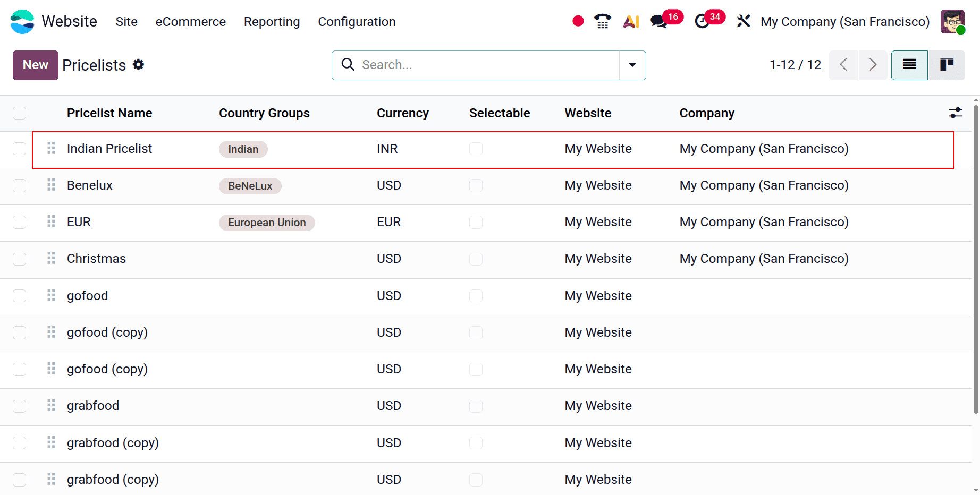The height and width of the screenshot is (495, 980).
Task: Open the eCommerce menu
Action: coord(191,22)
